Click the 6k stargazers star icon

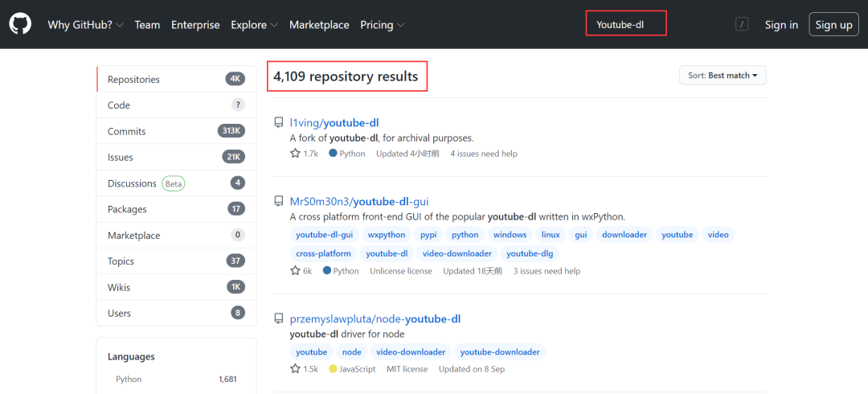pyautogui.click(x=295, y=271)
